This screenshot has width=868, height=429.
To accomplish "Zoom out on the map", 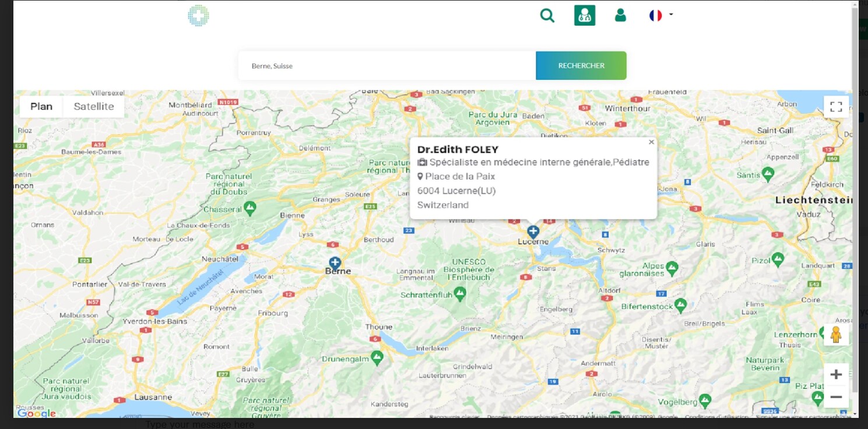I will [836, 397].
